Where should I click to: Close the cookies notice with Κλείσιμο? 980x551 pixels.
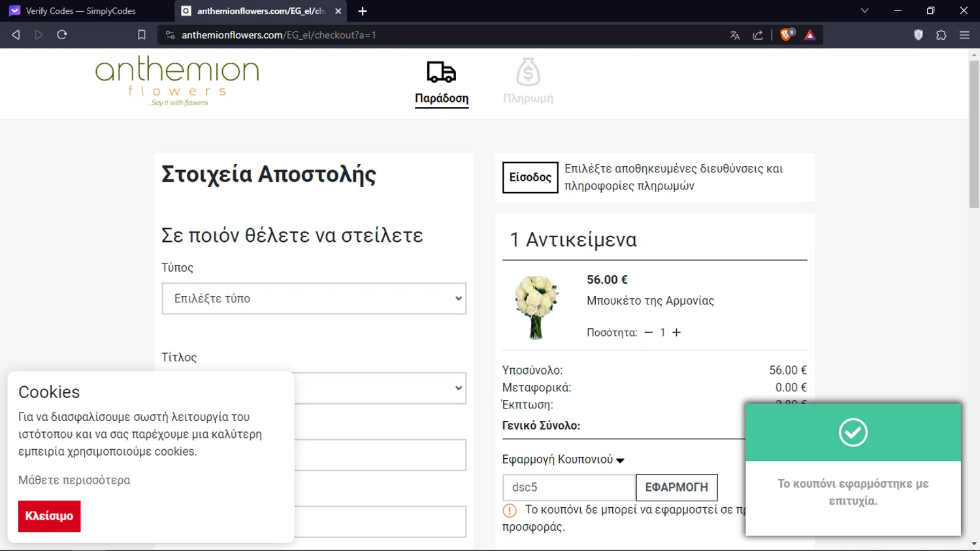[50, 516]
